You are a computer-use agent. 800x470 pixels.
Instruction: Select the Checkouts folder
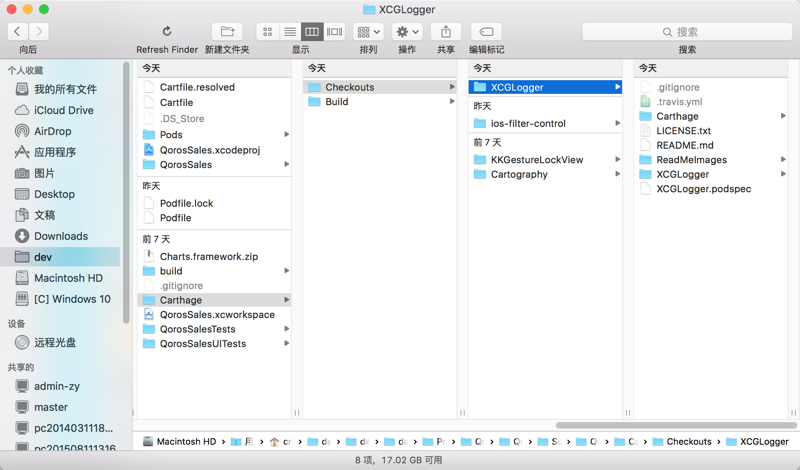point(380,87)
